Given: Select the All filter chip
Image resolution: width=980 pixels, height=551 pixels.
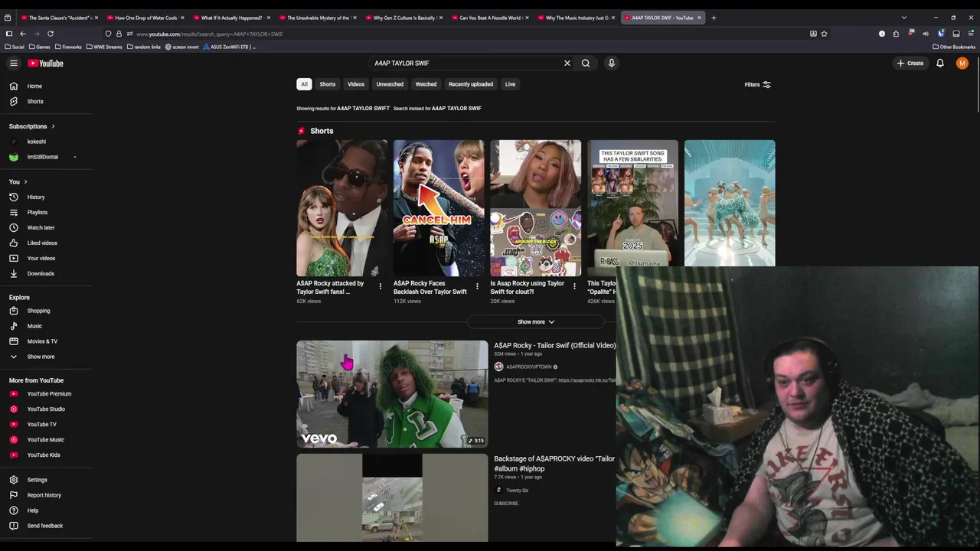Looking at the screenshot, I should [x=304, y=84].
